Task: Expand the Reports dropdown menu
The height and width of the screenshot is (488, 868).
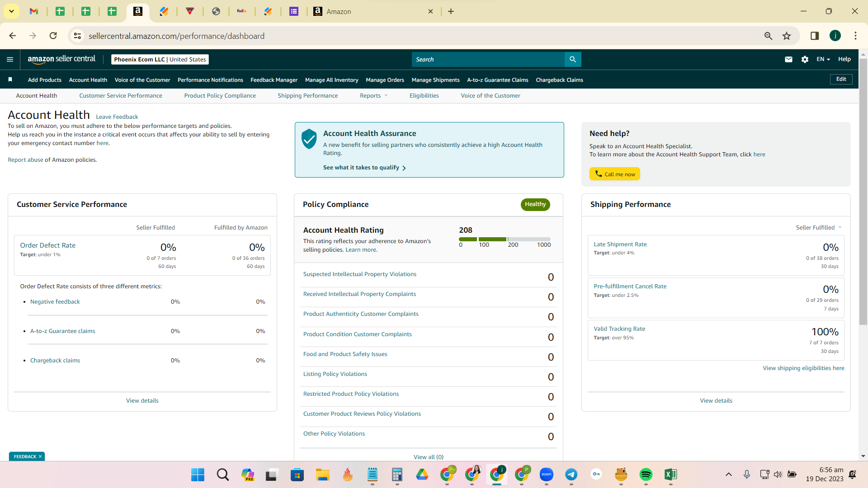Action: point(374,95)
